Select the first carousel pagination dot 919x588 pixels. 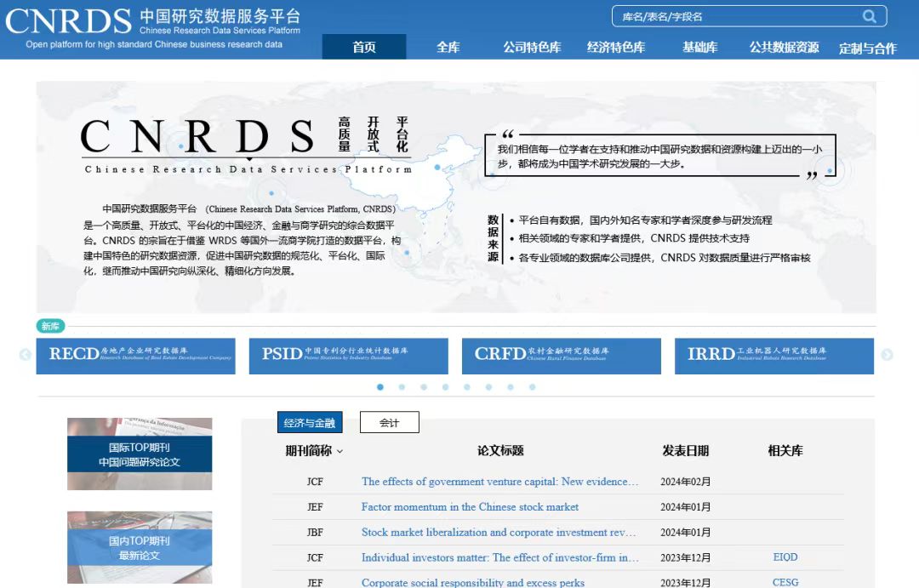click(x=380, y=387)
